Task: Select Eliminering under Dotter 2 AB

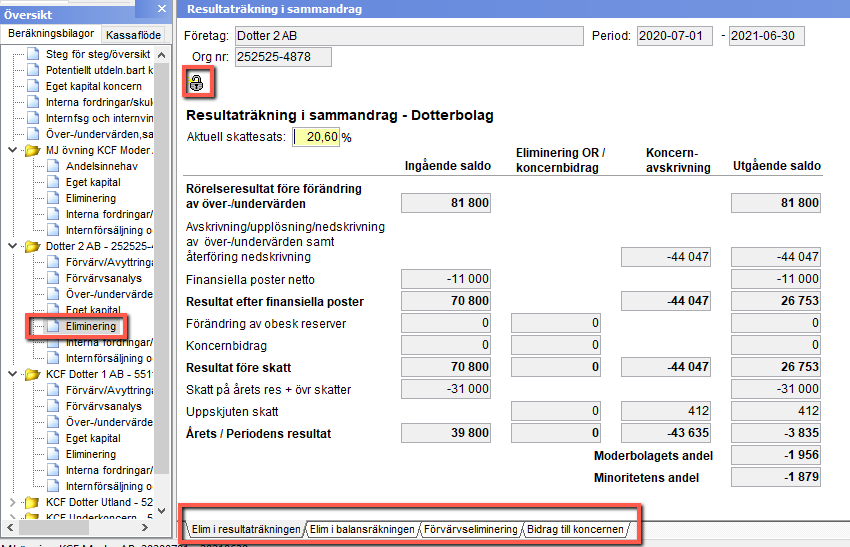Action: pyautogui.click(x=91, y=326)
